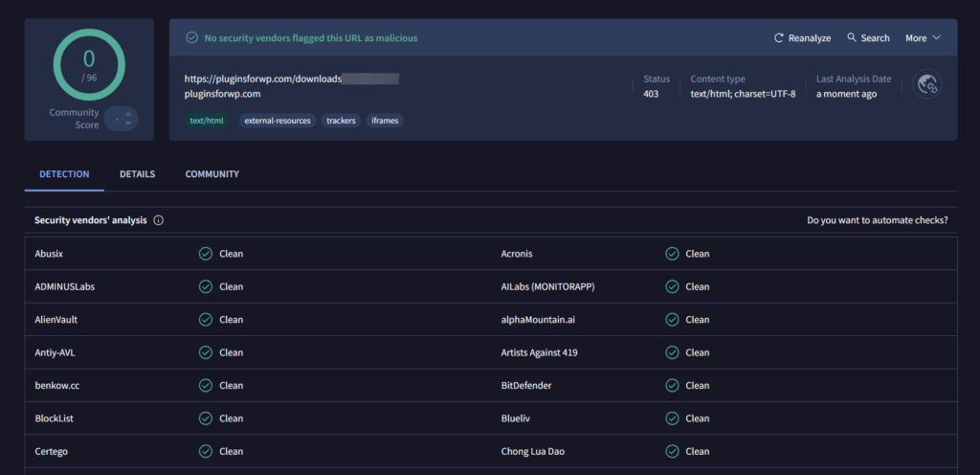Click the Certego clean check icon
This screenshot has width=980, height=475.
(x=206, y=451)
